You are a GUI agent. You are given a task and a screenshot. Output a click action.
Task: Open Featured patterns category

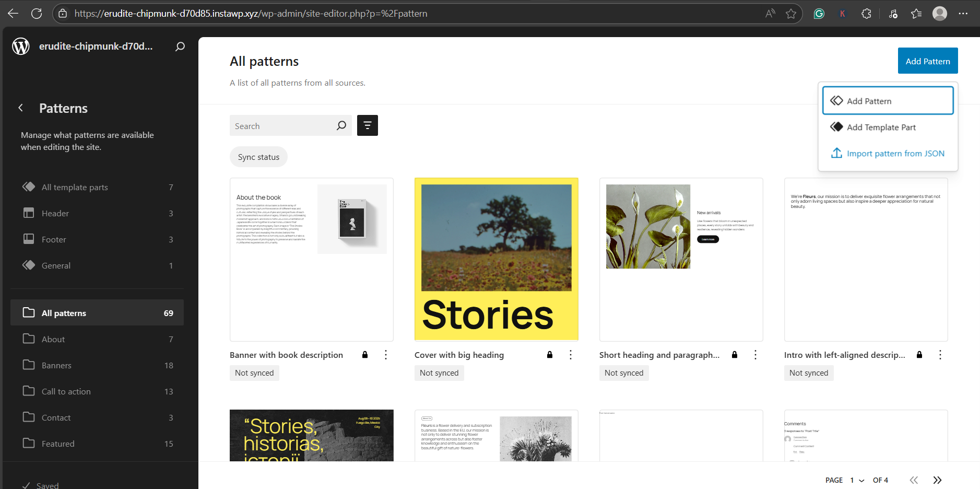97,444
